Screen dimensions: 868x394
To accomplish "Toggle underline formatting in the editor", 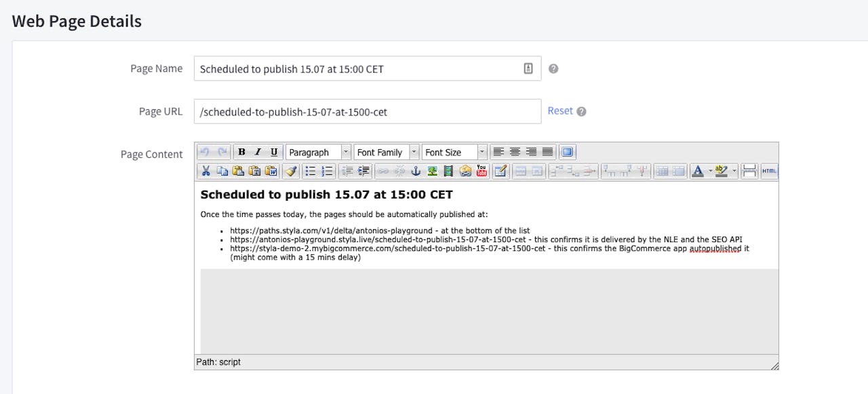I will coord(274,152).
